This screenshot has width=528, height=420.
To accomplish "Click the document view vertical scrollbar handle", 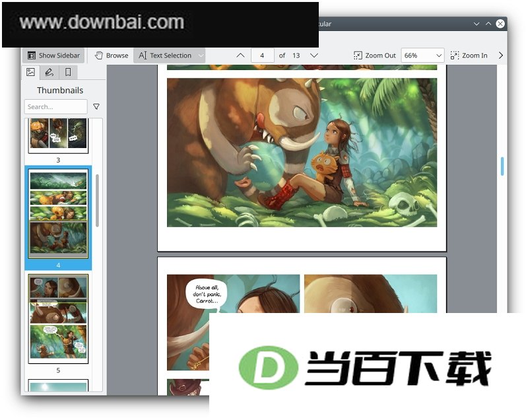I will click(x=502, y=166).
